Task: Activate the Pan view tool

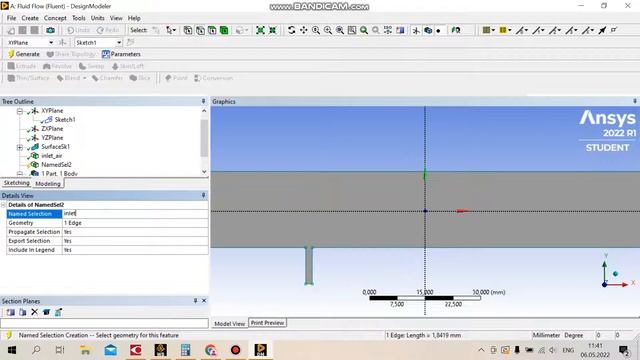Action: tap(304, 30)
